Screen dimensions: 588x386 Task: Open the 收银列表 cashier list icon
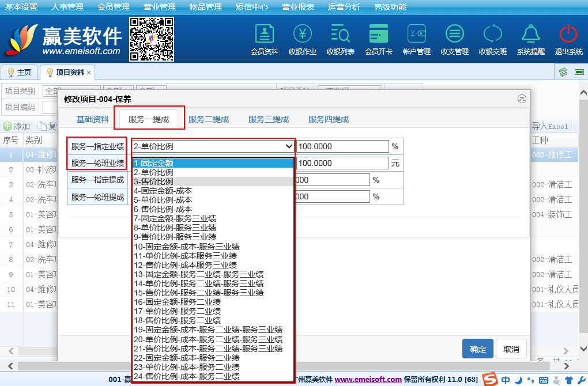(x=341, y=39)
